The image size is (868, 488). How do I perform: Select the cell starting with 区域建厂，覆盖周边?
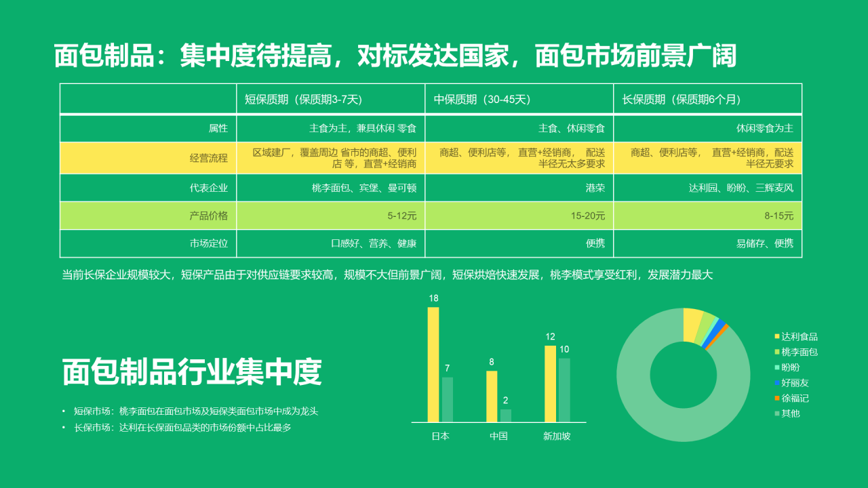tap(331, 158)
